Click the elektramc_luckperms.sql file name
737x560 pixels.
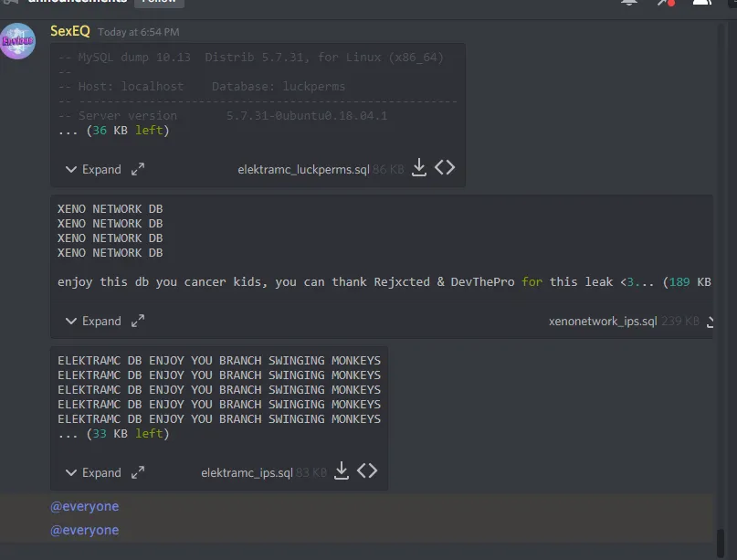pos(303,169)
